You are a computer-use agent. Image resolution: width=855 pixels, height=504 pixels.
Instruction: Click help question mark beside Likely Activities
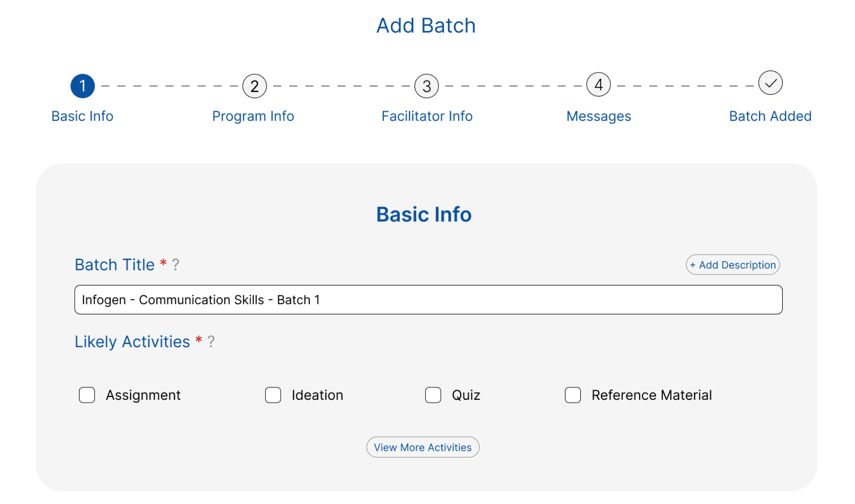tap(211, 342)
